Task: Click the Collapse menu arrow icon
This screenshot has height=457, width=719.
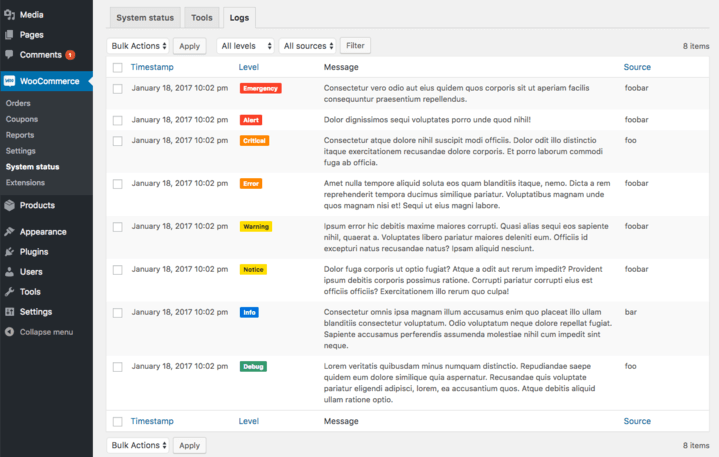Action: [x=9, y=332]
